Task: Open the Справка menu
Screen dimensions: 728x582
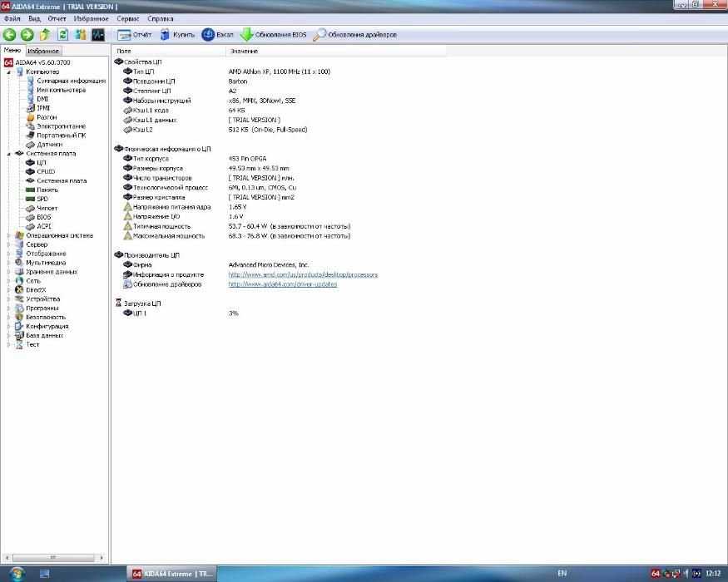Action: click(x=161, y=18)
